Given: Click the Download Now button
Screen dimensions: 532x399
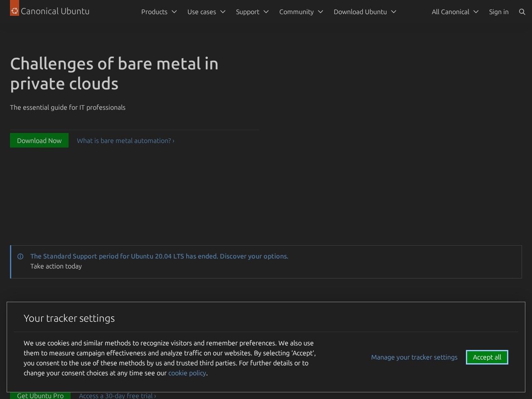Looking at the screenshot, I should 39,140.
